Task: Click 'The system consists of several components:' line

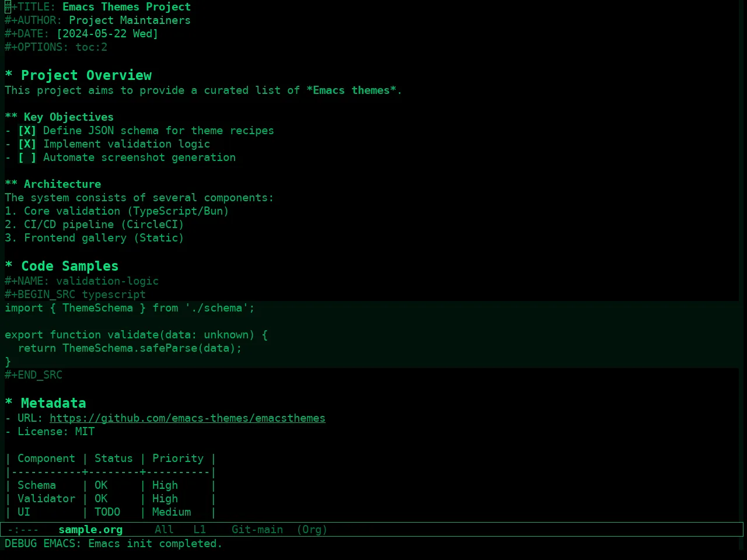Action: 139,198
